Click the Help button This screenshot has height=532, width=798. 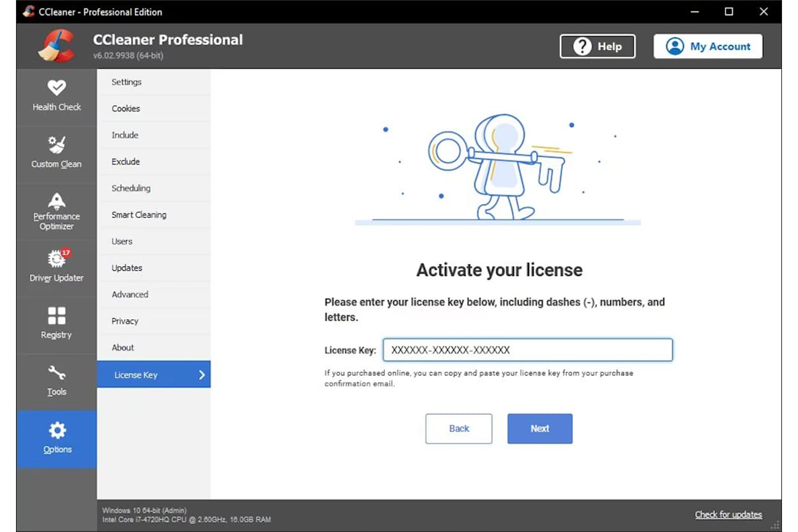597,47
